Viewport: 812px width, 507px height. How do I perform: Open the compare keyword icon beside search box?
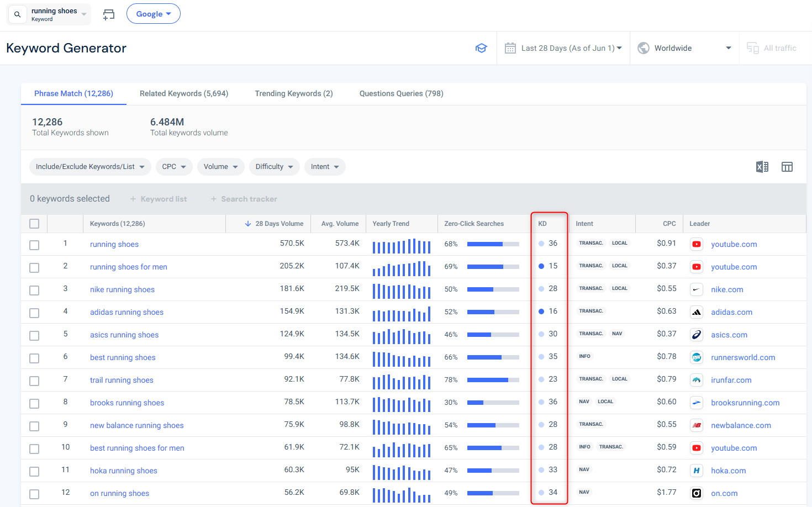[109, 14]
